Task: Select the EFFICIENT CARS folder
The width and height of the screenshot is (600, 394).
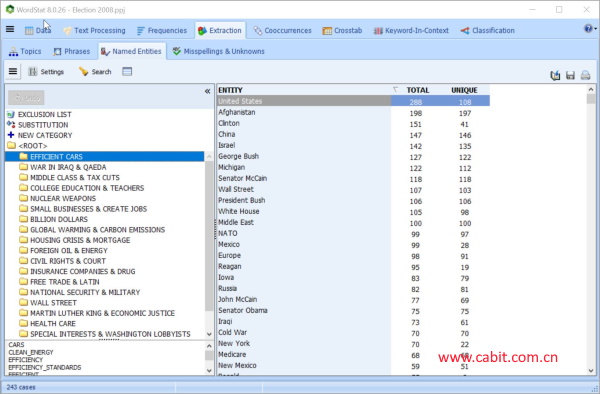Action: (104, 156)
